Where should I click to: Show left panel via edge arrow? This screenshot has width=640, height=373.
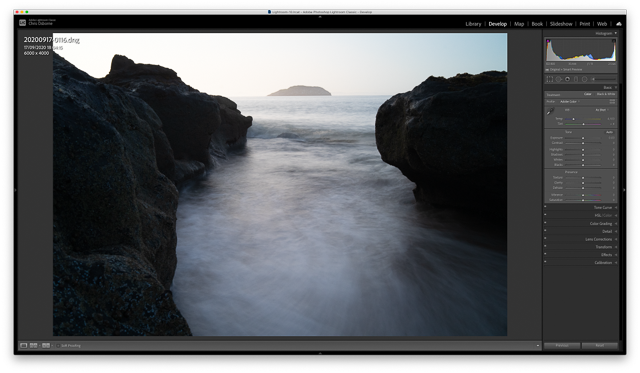pos(16,190)
